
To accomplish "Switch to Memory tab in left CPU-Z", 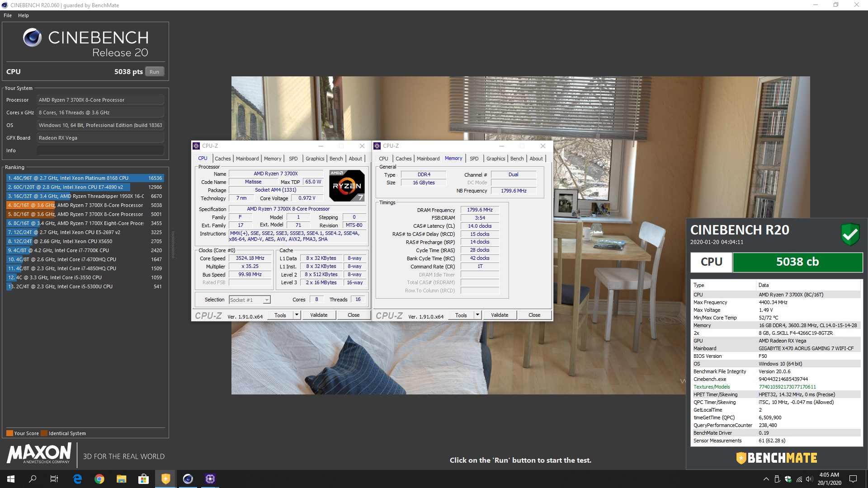I will tap(273, 159).
